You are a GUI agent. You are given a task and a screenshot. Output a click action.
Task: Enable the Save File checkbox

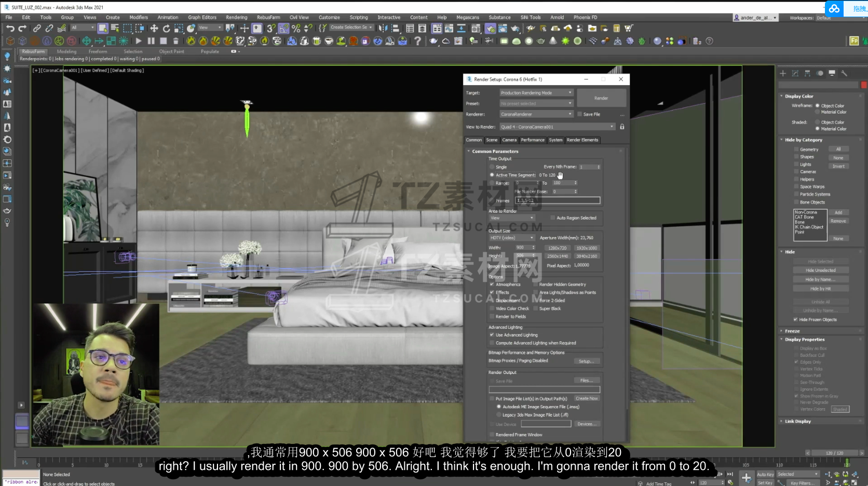tap(580, 114)
